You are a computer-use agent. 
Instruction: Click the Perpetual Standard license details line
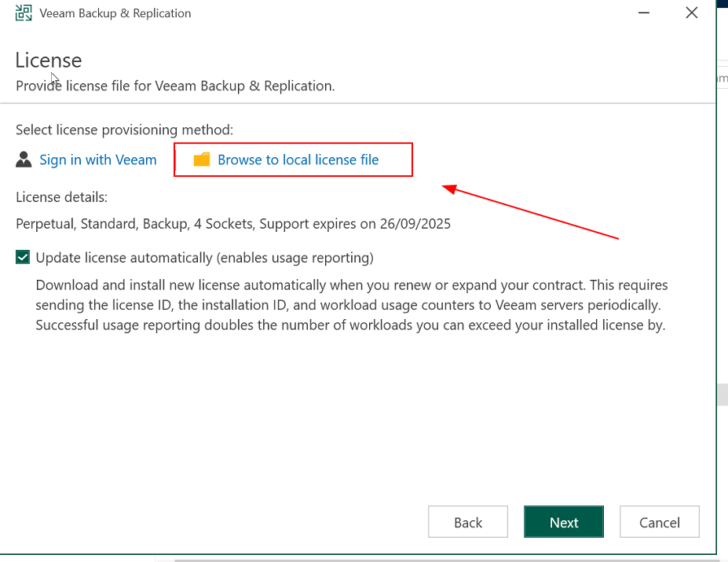pyautogui.click(x=233, y=224)
